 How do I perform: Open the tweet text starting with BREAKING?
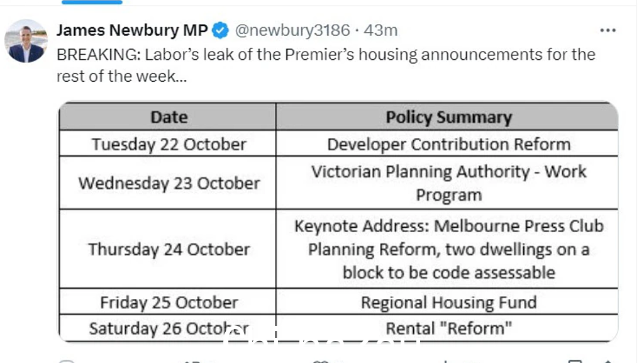(326, 65)
